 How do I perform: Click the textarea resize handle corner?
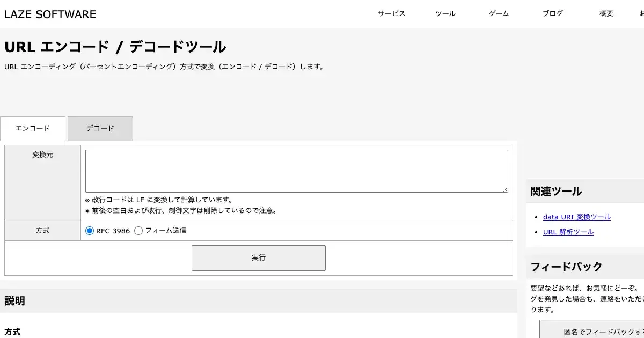[x=505, y=189]
